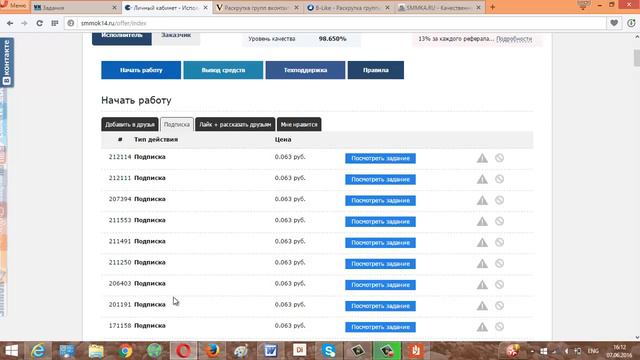Click Вывод средств button
Viewport: 640px width, 360px height.
point(223,70)
